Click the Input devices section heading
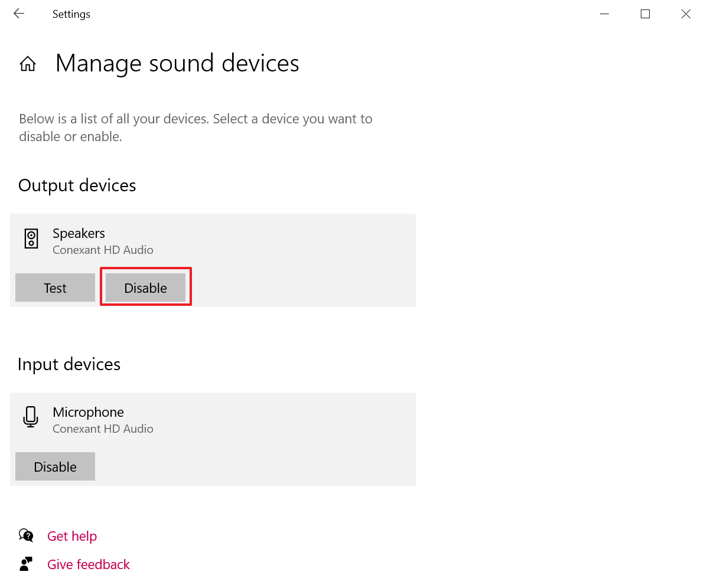This screenshot has height=588, width=704. tap(69, 364)
